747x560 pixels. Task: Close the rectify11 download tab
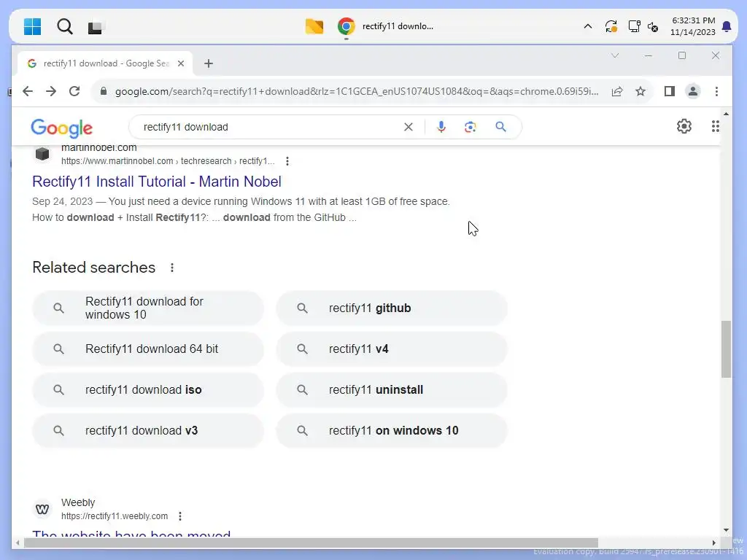point(181,63)
